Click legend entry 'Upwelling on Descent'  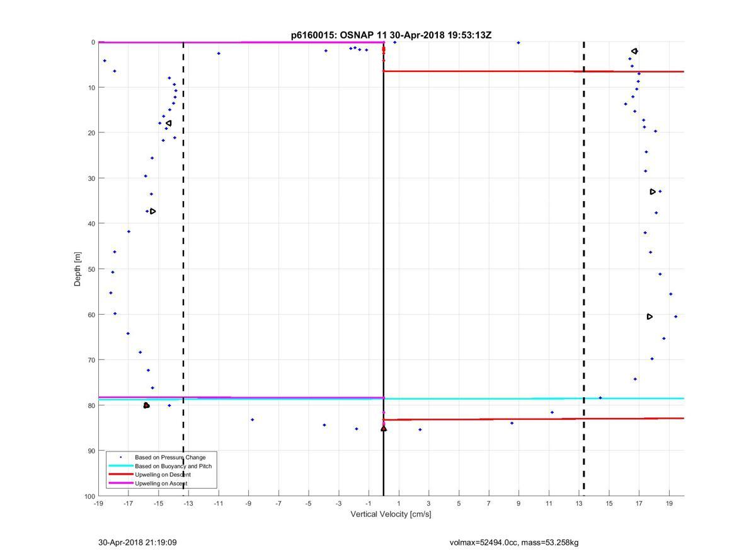(x=163, y=475)
